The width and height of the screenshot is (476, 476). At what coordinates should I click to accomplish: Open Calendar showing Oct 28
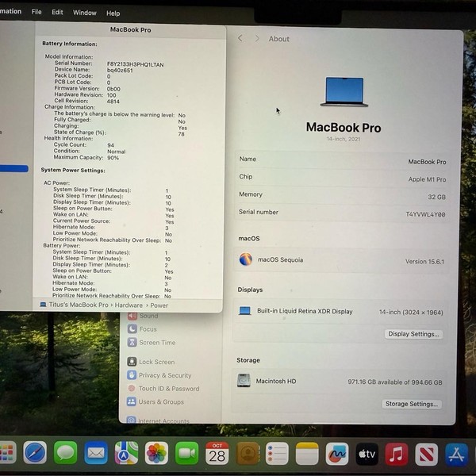click(217, 454)
